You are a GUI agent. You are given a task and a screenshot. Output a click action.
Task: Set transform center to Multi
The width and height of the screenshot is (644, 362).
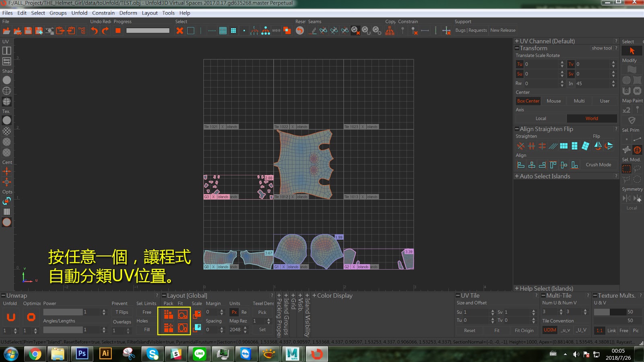tap(579, 101)
